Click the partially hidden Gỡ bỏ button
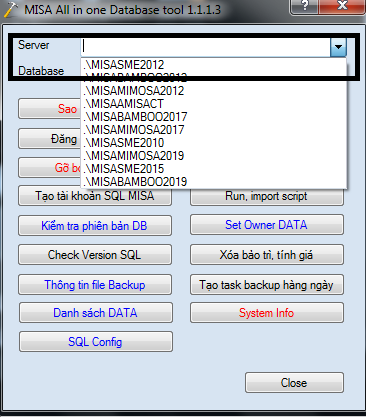This screenshot has width=366, height=417. point(49,168)
